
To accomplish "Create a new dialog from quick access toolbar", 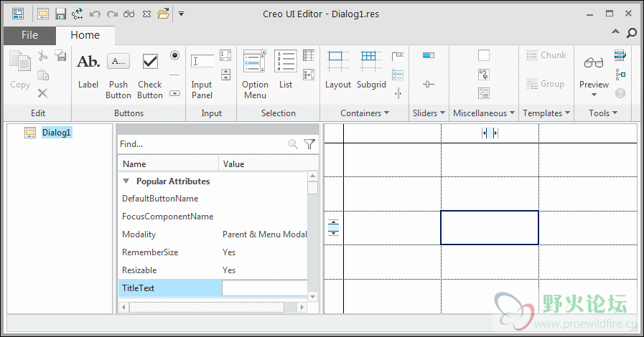I will 43,14.
